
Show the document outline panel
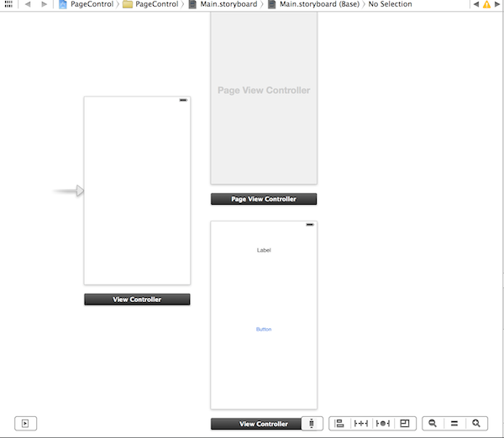pos(25,423)
